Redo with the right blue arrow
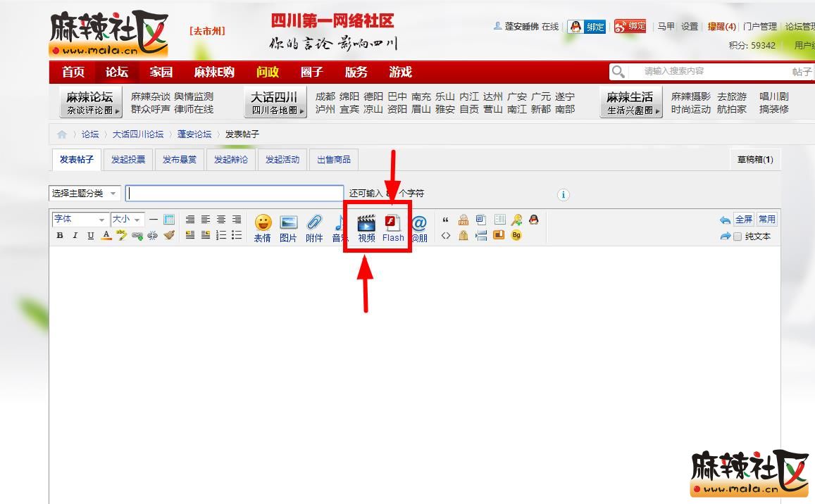This screenshot has width=815, height=504. (x=725, y=237)
